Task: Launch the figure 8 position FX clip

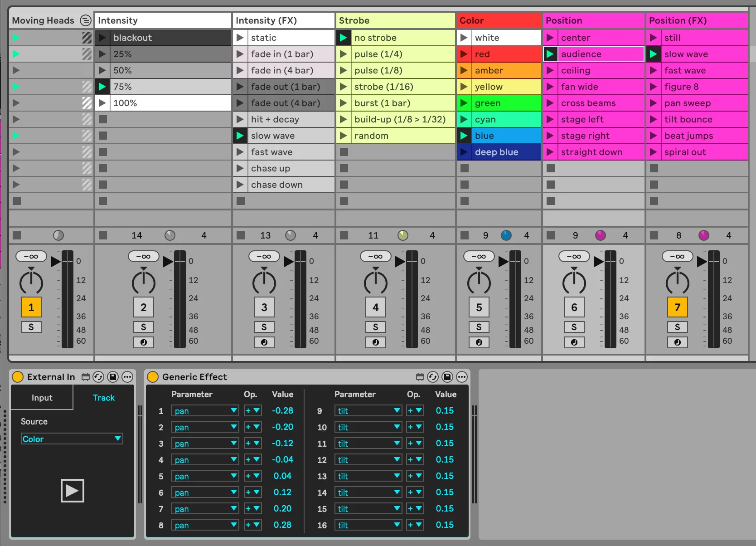Action: click(x=653, y=87)
